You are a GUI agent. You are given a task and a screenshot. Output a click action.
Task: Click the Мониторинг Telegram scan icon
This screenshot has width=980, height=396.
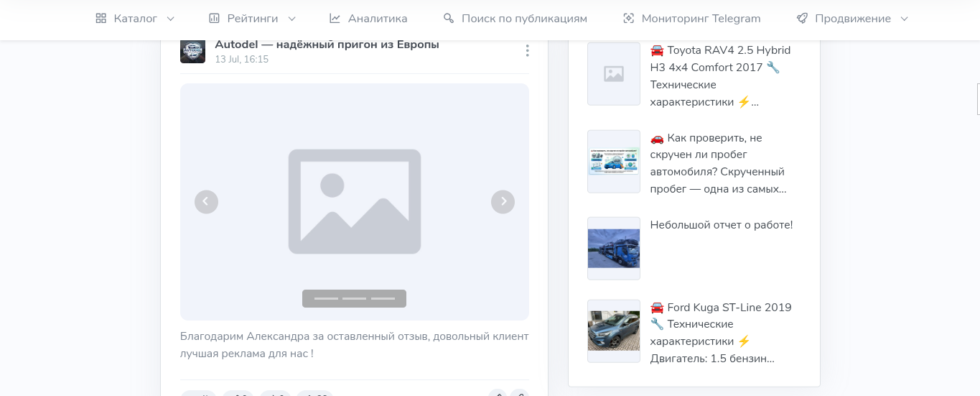click(628, 19)
